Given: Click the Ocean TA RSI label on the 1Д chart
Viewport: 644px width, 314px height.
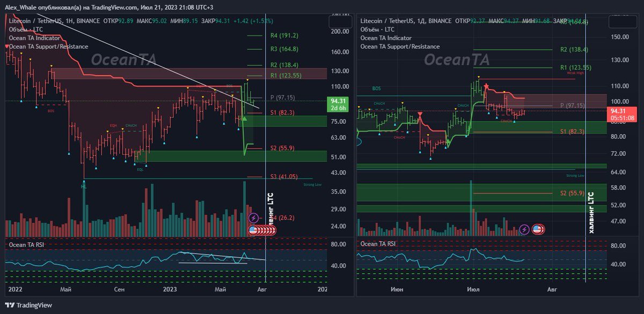Looking at the screenshot, I should pos(378,244).
